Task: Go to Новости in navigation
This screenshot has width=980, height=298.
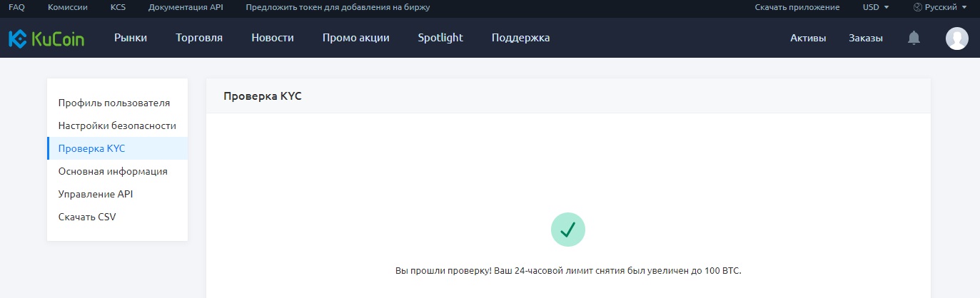Action: (x=273, y=38)
